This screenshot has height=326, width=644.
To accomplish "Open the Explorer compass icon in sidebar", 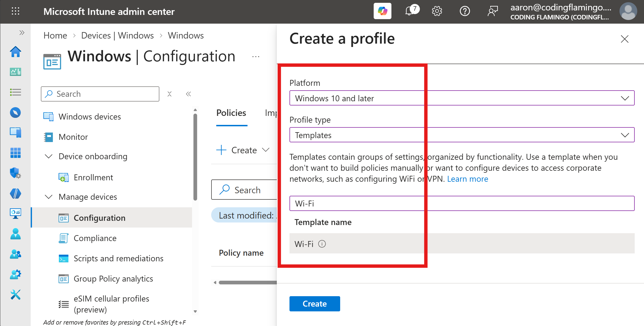I will pyautogui.click(x=15, y=113).
